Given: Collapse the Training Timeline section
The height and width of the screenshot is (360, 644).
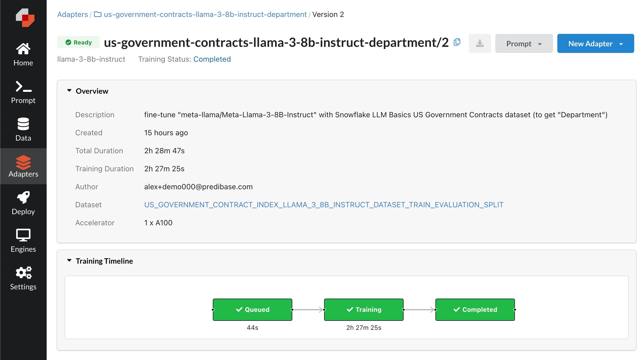Looking at the screenshot, I should pos(69,261).
